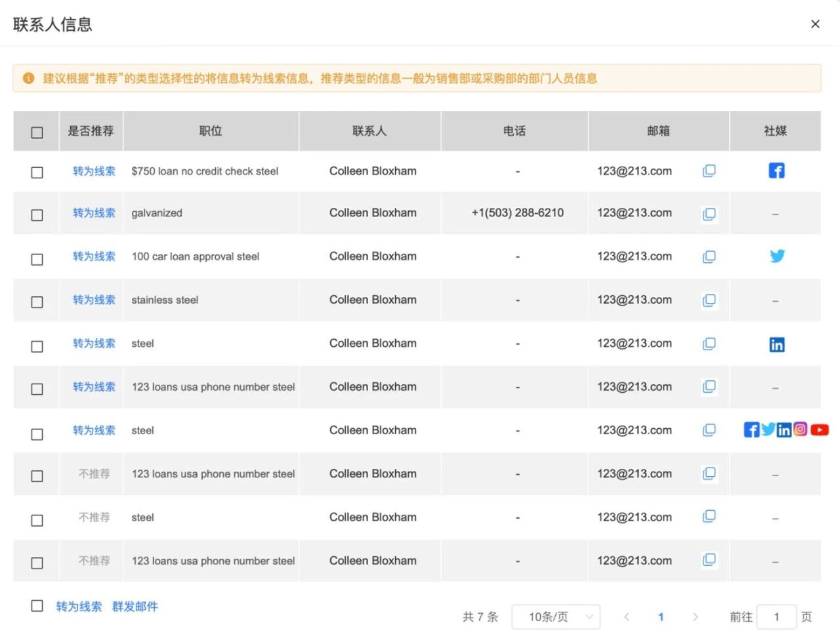
Task: Go to previous page arrow
Action: (627, 617)
